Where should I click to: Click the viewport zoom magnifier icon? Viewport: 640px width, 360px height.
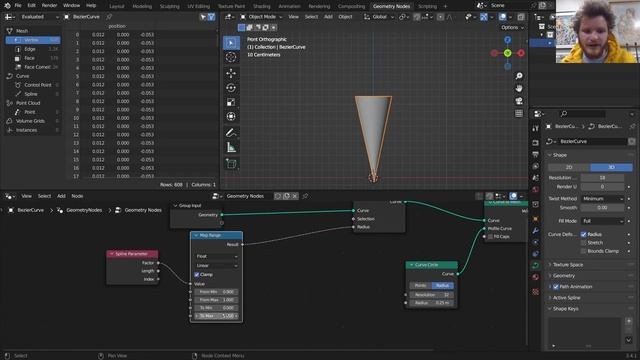pos(519,76)
